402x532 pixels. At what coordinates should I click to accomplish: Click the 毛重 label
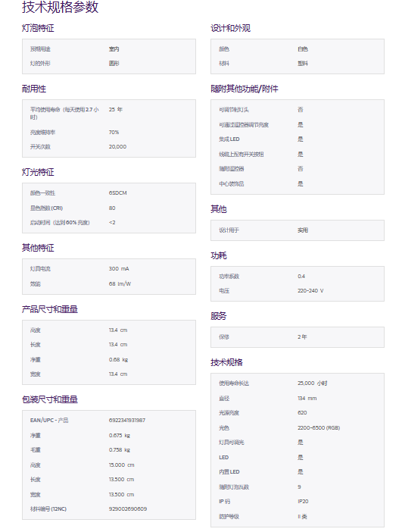36,449
